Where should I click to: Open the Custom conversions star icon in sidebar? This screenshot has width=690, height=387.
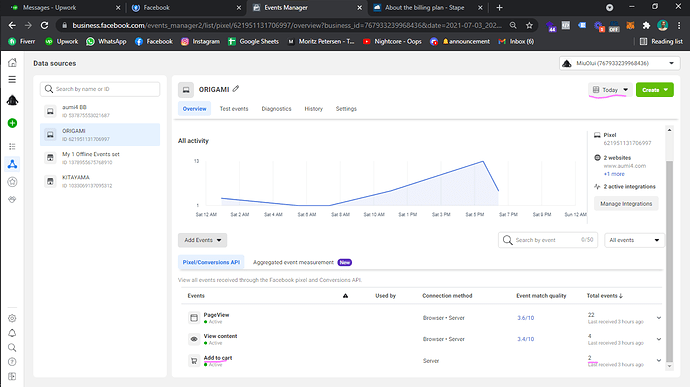[x=12, y=181]
